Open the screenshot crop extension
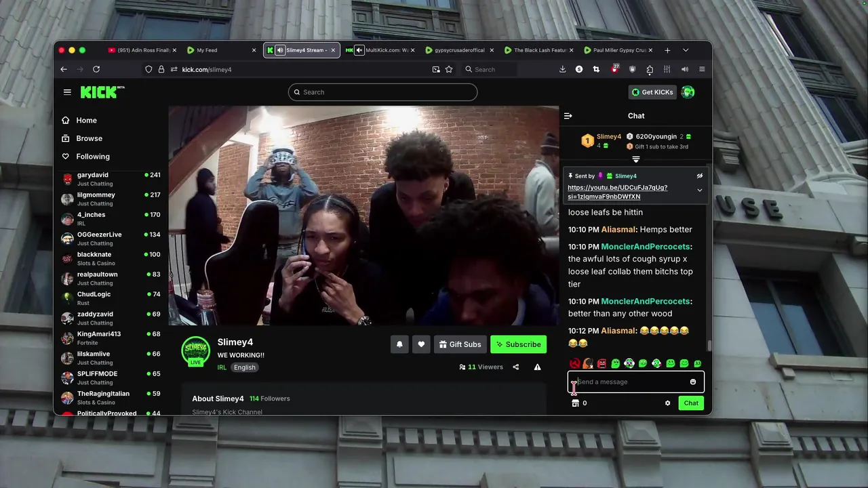The height and width of the screenshot is (488, 868). tap(596, 69)
